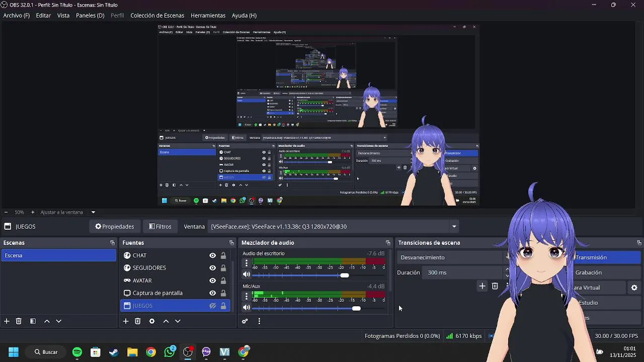Image resolution: width=644 pixels, height=362 pixels.
Task: Open source properties gear in Fuentes toolbar
Action: pos(152,321)
